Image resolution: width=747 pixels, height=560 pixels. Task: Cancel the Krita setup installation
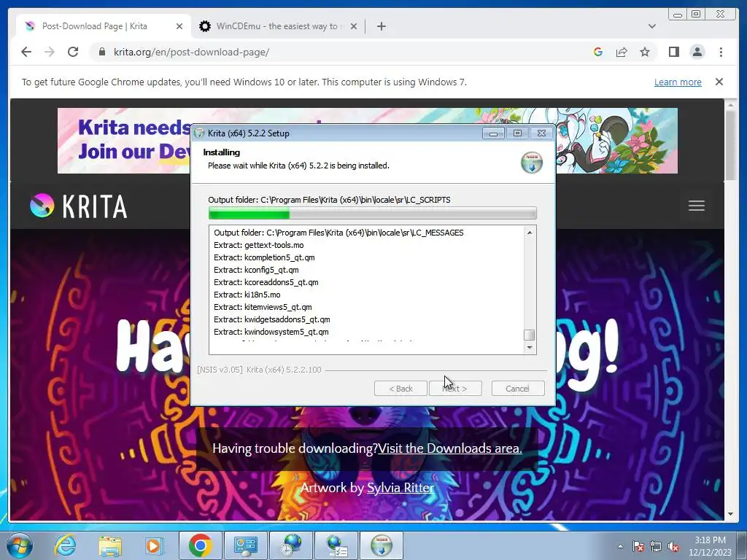(x=518, y=389)
